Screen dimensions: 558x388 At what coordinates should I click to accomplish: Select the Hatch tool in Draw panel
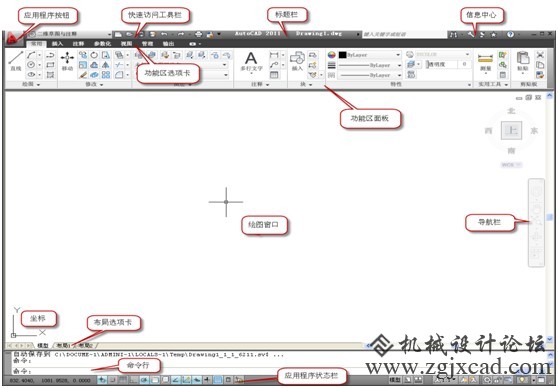50,75
